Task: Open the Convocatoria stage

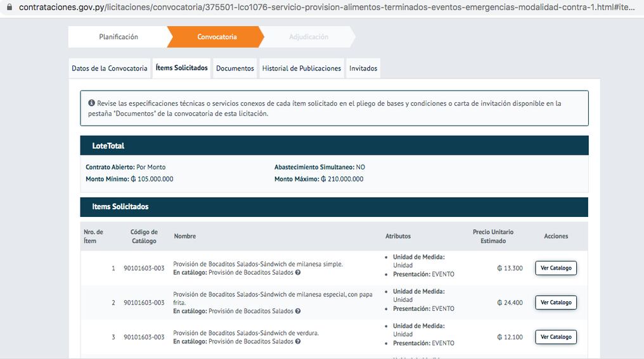Action: [x=217, y=37]
